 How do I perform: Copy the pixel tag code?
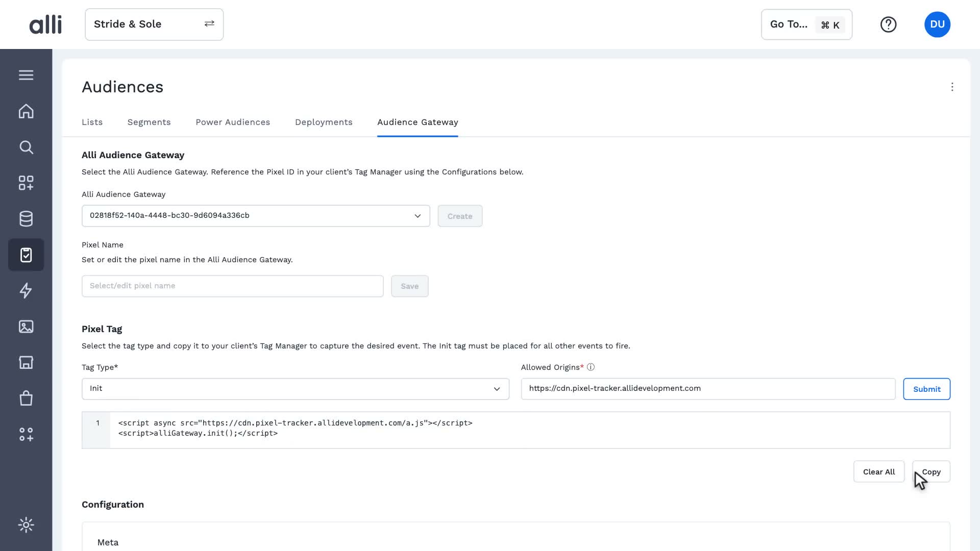coord(931,472)
